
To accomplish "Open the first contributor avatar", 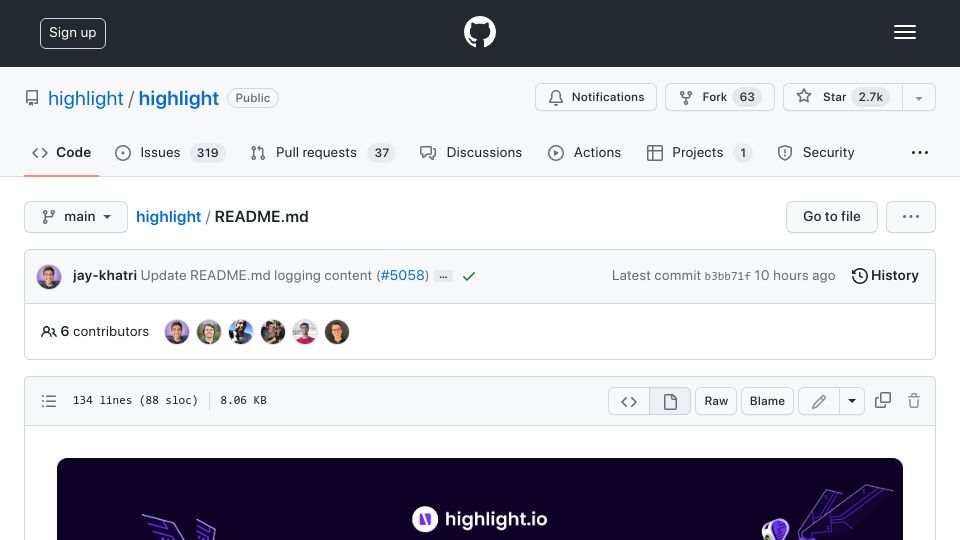I will 177,332.
